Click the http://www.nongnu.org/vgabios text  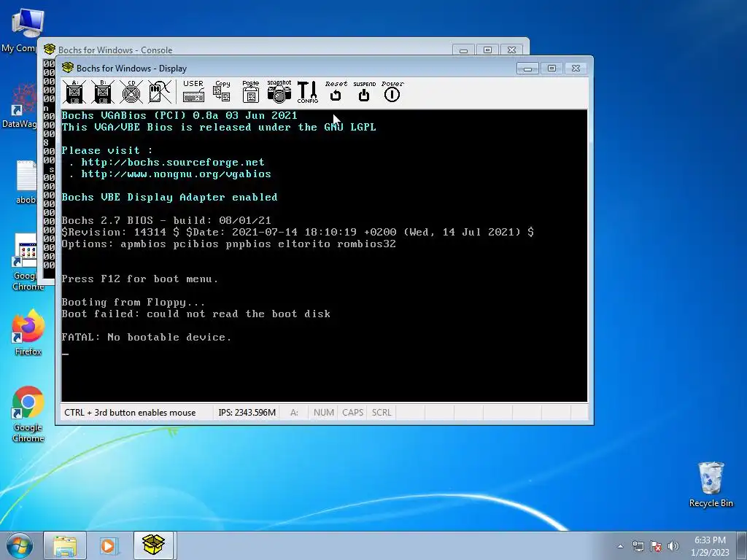point(177,174)
